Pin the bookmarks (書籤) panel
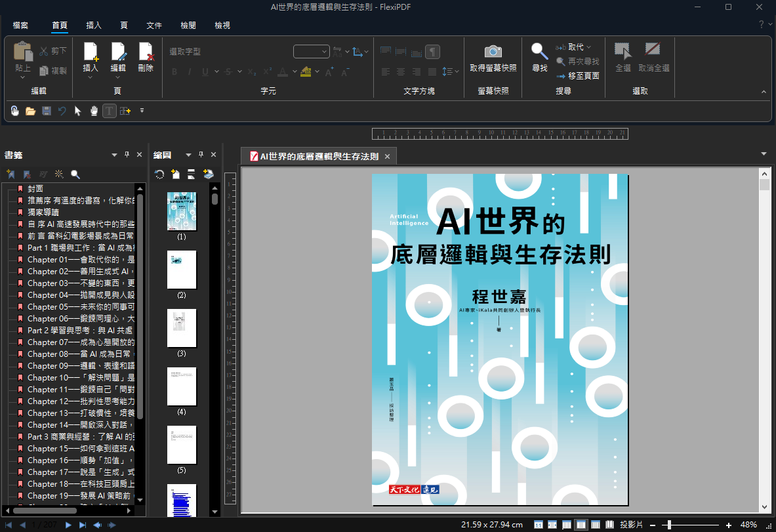The height and width of the screenshot is (532, 776). tap(127, 155)
